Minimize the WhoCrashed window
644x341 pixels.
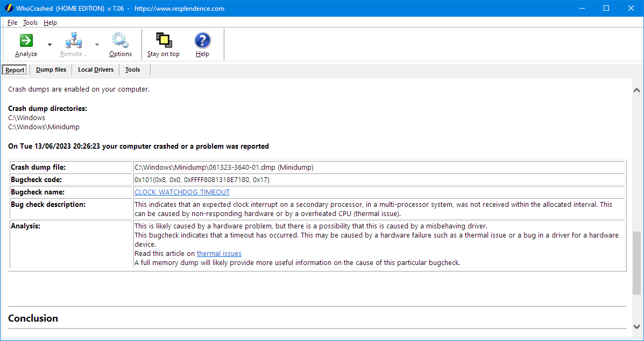pyautogui.click(x=581, y=8)
